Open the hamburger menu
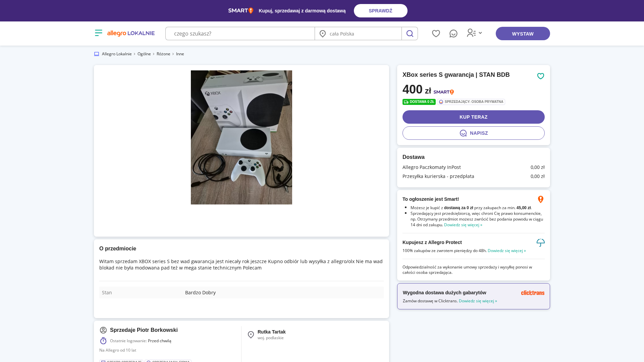The width and height of the screenshot is (644, 362). (98, 33)
